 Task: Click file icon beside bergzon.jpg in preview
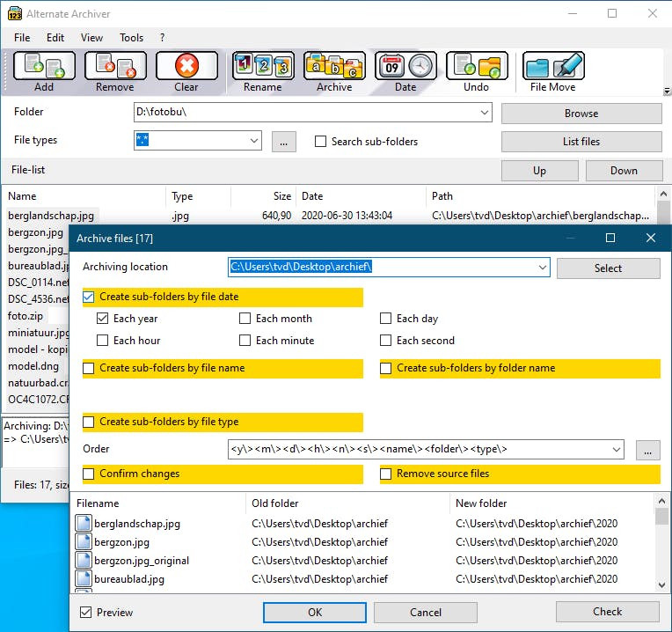point(84,541)
